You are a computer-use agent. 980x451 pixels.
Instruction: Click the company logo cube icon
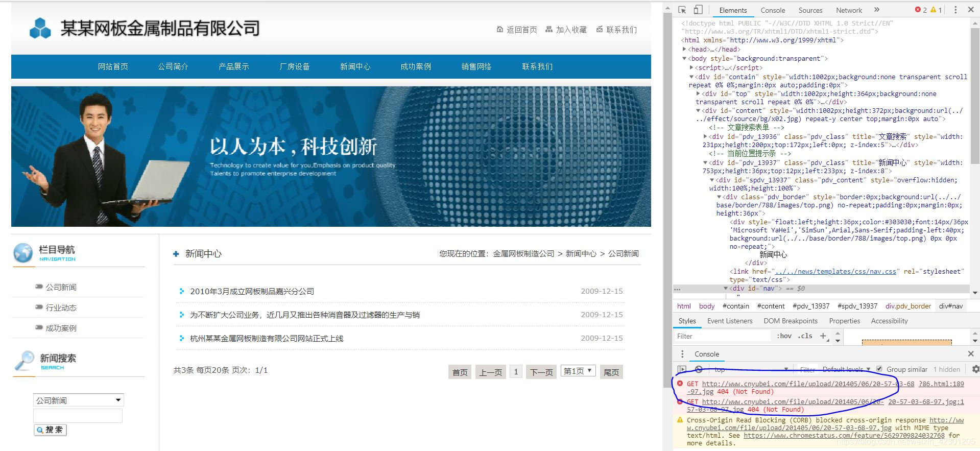tap(40, 28)
